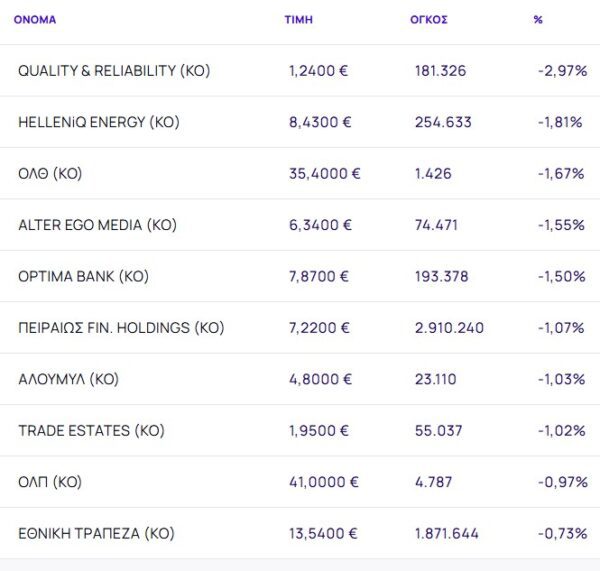The image size is (600, 571).
Task: Click the 41,0000 € price for ΟΛΠ
Action: (323, 482)
